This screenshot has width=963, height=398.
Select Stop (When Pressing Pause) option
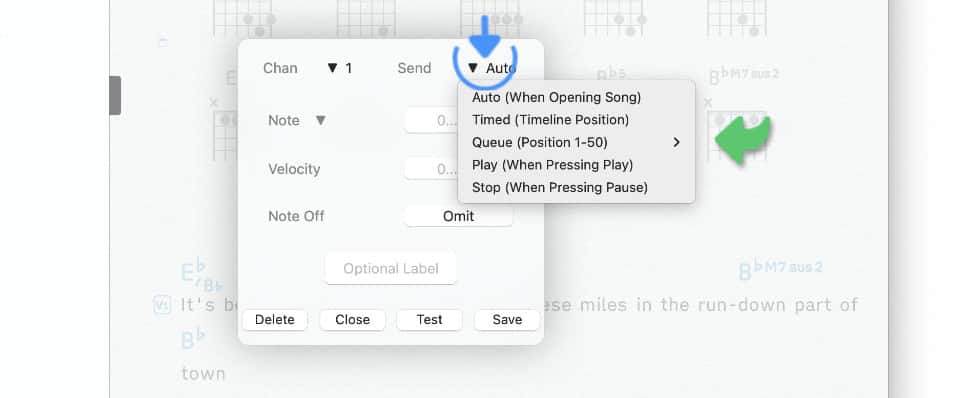[x=559, y=187]
